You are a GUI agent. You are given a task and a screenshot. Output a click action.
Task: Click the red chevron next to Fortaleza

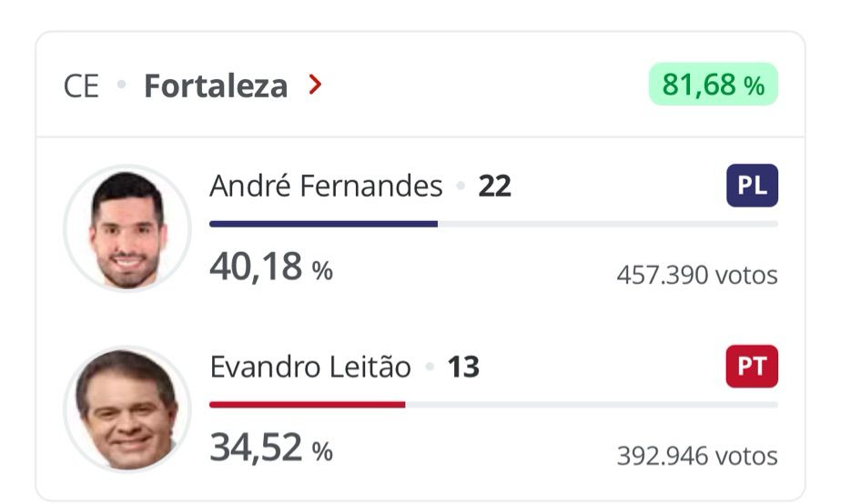click(315, 86)
